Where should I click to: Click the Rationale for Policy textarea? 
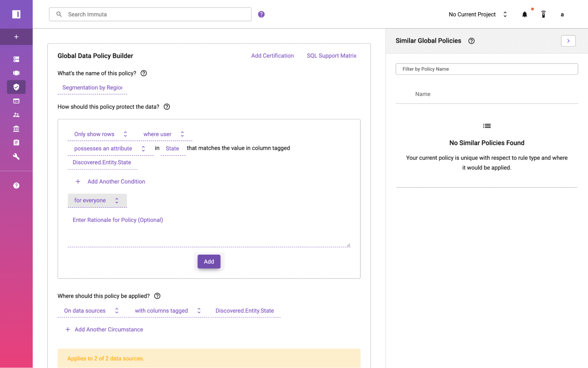tap(209, 231)
